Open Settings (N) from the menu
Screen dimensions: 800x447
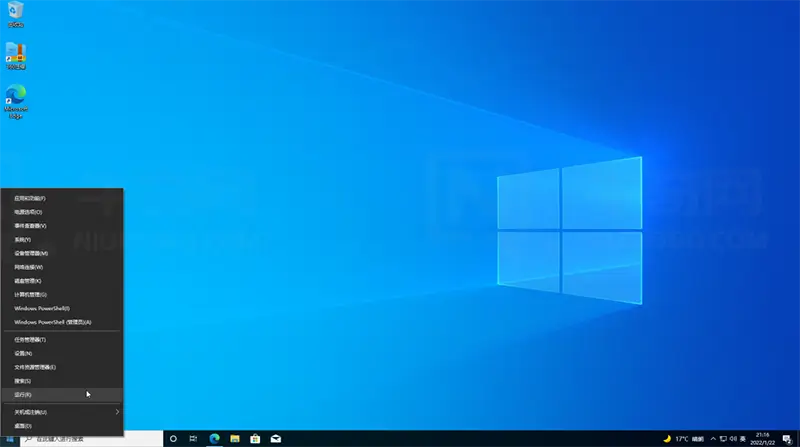(62, 354)
